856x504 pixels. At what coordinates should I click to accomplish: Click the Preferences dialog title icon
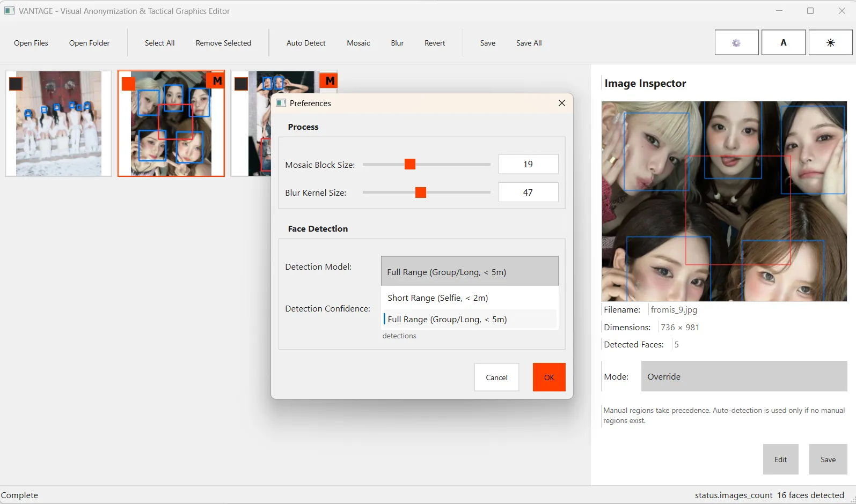(x=281, y=103)
